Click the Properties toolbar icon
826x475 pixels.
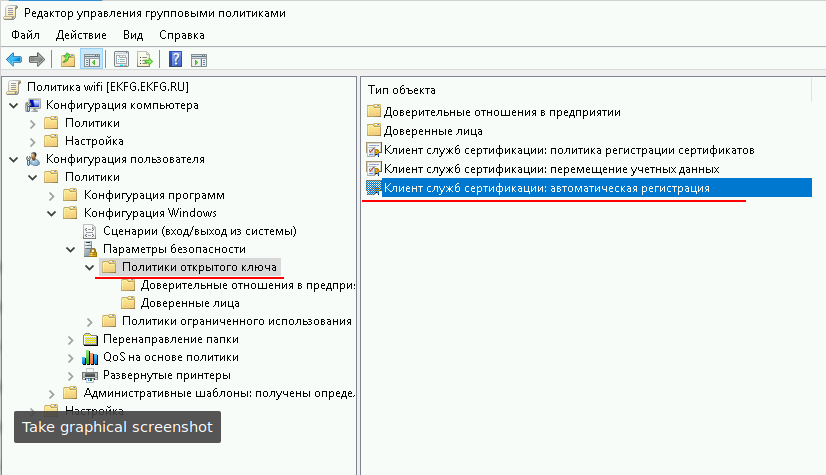pyautogui.click(x=122, y=60)
